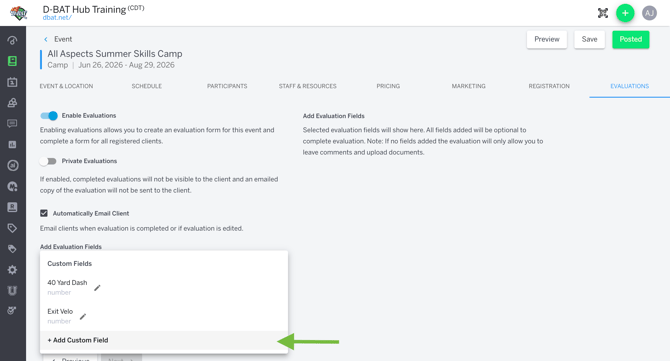Switch to the Registration tab
The height and width of the screenshot is (361, 670).
pos(549,86)
